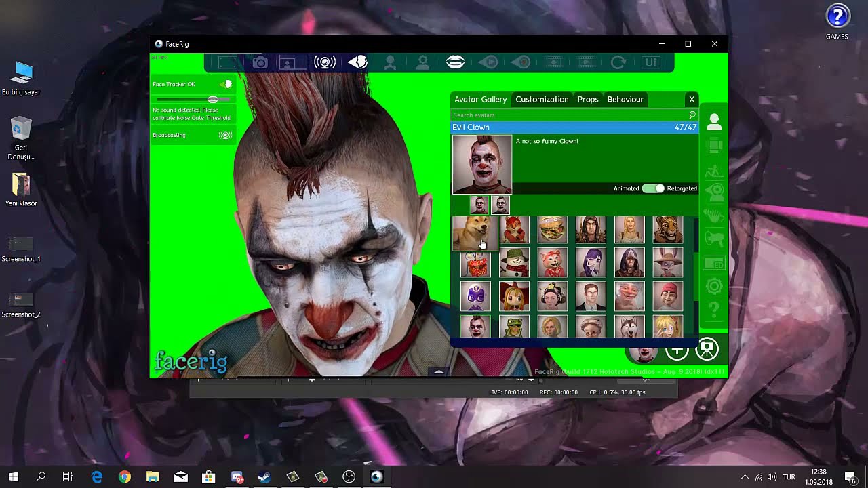Toggle fullscreen frame icon in FaceRig toolbar

click(x=228, y=62)
